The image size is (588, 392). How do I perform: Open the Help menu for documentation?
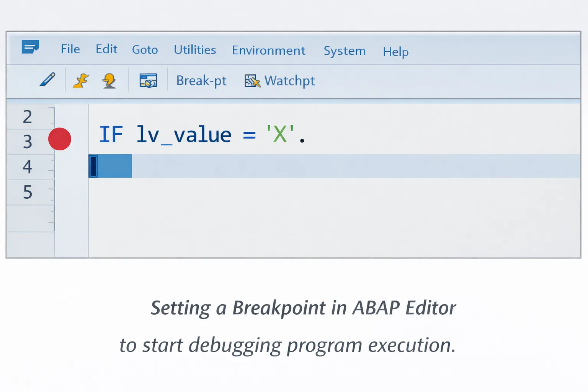395,52
